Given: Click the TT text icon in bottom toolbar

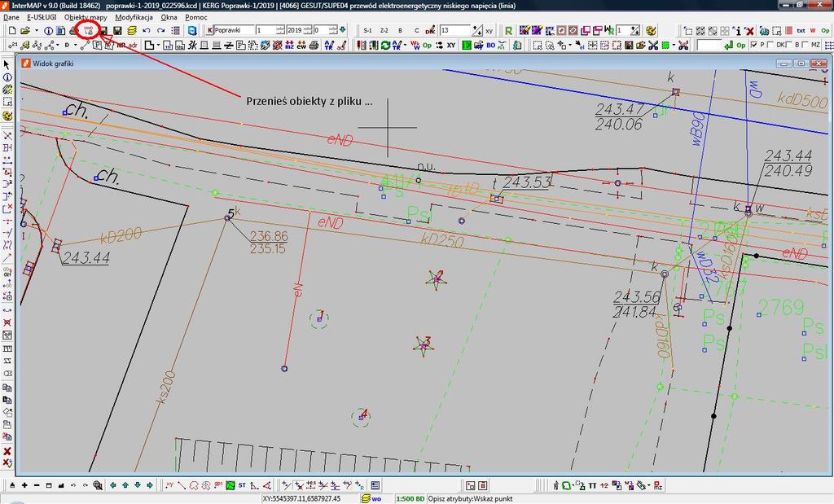Looking at the screenshot, I should (x=592, y=485).
